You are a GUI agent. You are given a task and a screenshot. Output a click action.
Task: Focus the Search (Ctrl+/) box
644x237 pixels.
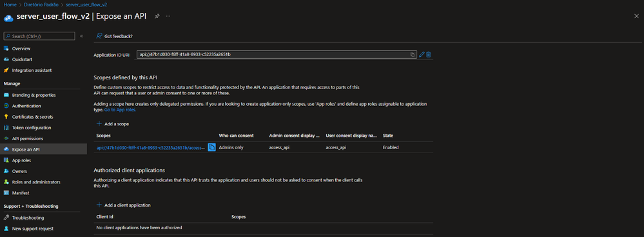[39, 36]
